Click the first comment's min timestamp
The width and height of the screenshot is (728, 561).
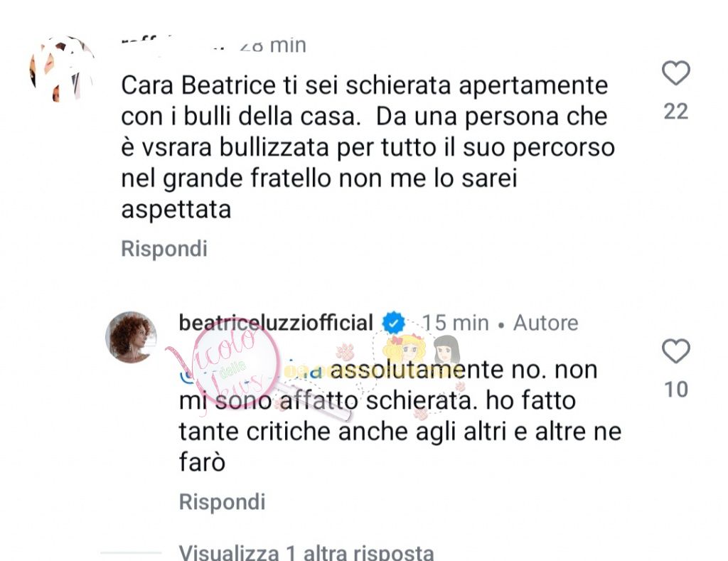pos(273,46)
